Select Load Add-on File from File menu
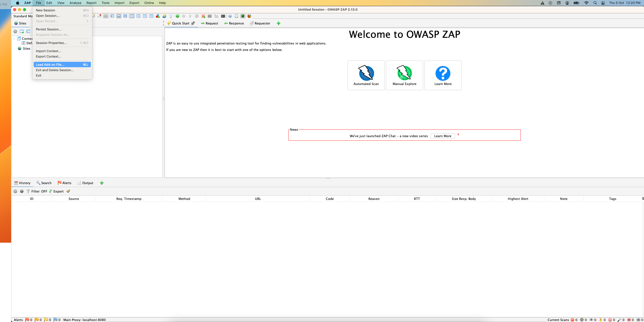This screenshot has height=322, width=644. (50, 64)
